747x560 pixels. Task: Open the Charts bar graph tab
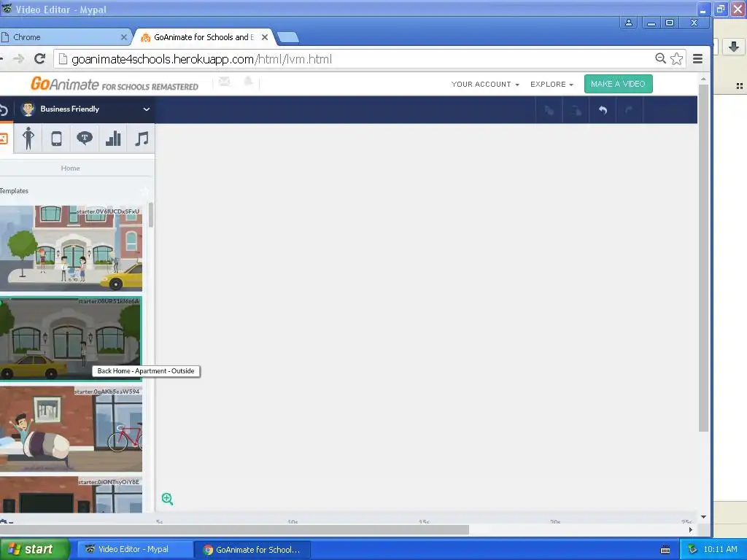click(x=113, y=139)
